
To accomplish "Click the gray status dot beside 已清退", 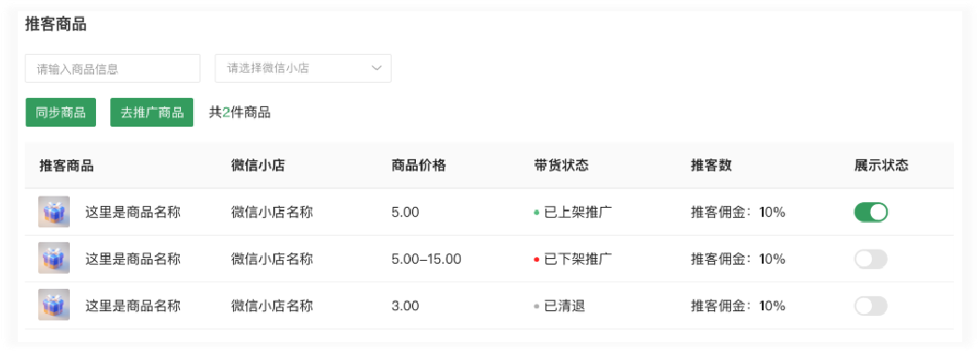I will tap(536, 306).
